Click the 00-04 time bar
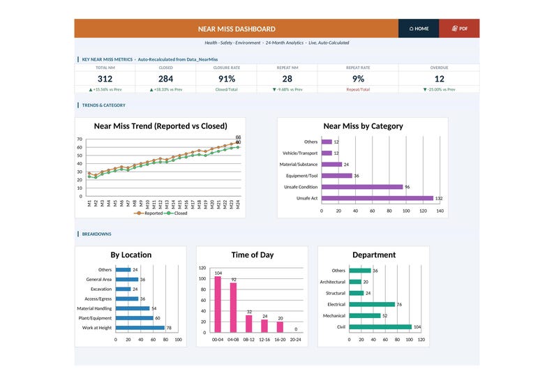 (218, 304)
